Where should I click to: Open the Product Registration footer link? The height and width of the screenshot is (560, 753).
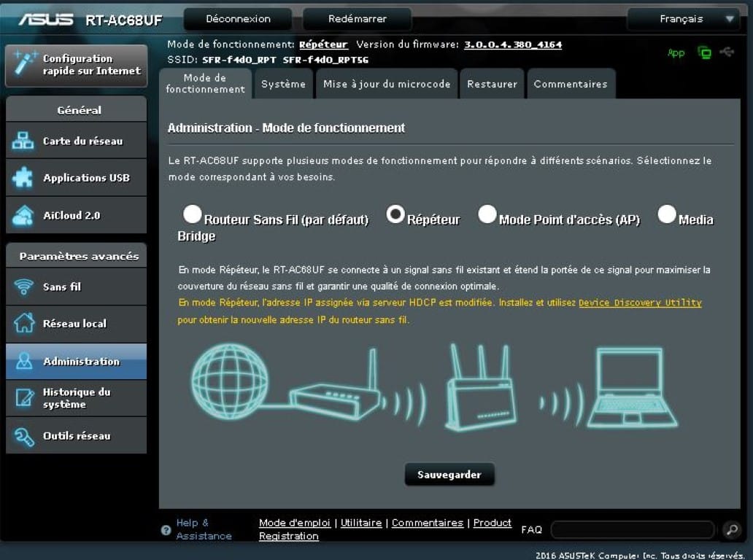[385, 529]
